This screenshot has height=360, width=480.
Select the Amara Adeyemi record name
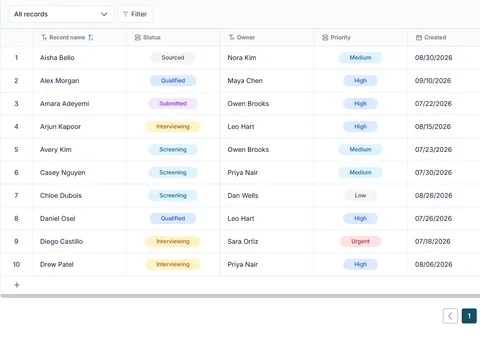(x=64, y=104)
